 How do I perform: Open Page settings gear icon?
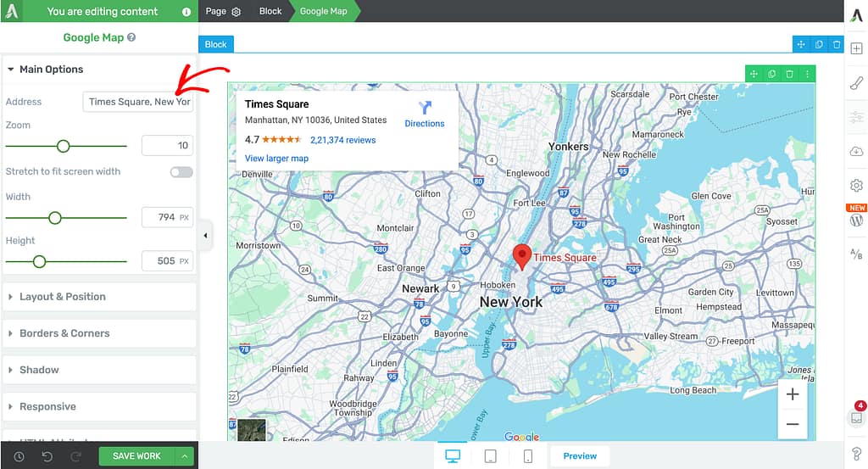[x=236, y=12]
